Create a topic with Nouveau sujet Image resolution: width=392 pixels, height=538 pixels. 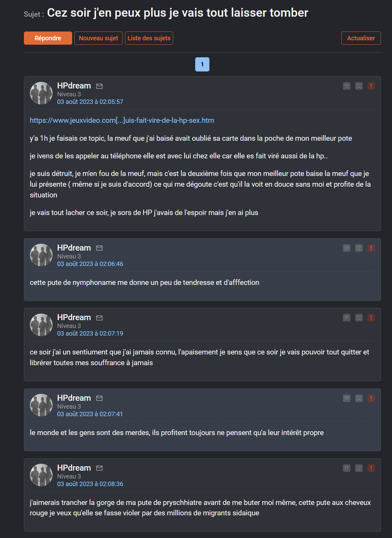pos(98,38)
